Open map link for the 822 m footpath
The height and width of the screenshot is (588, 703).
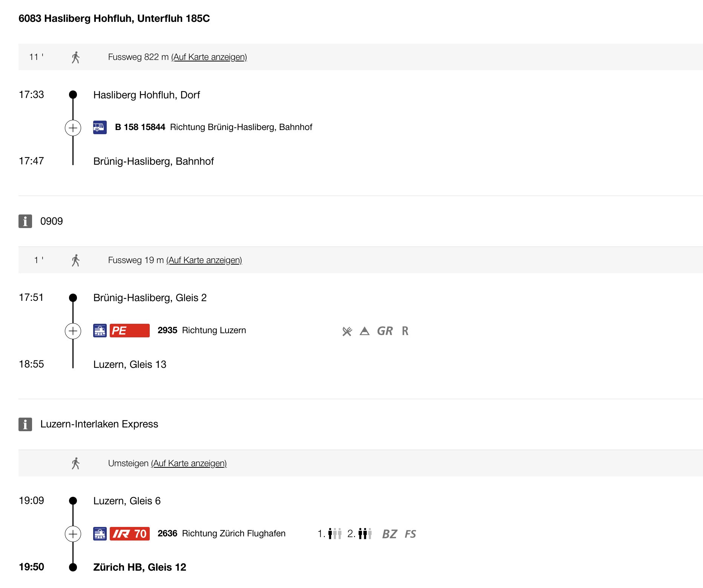(x=209, y=57)
